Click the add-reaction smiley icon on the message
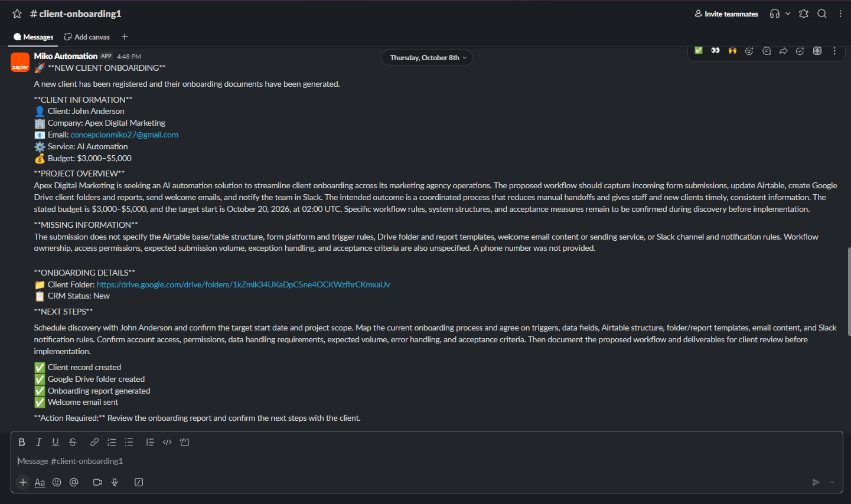Screen dimensions: 851x504 pyautogui.click(x=749, y=51)
